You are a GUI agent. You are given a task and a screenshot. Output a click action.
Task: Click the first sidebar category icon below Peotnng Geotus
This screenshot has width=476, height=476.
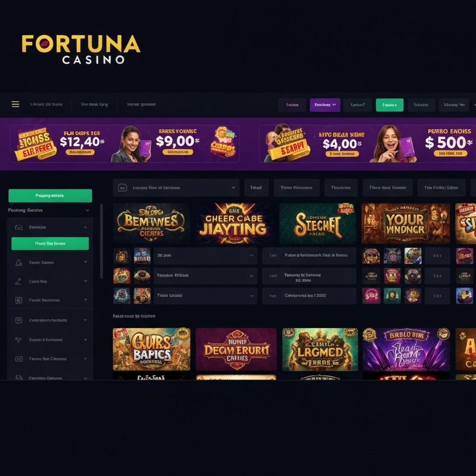click(x=19, y=227)
